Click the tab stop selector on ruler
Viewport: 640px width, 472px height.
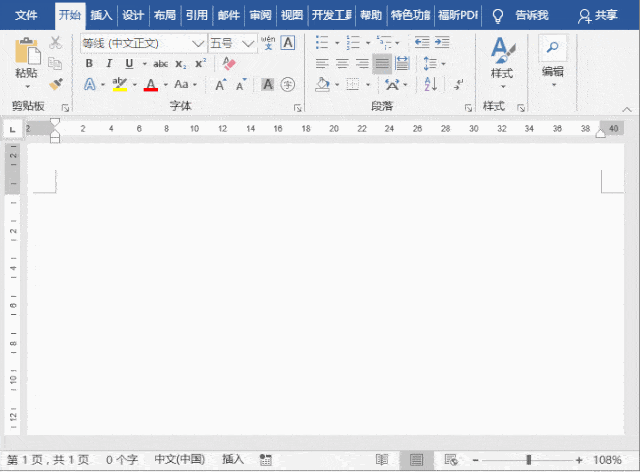click(x=13, y=129)
